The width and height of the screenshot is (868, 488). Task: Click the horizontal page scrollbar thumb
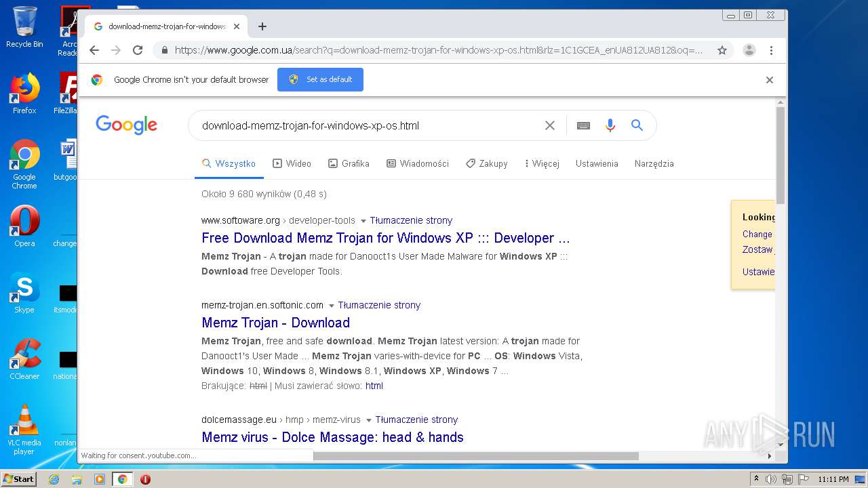(x=476, y=456)
